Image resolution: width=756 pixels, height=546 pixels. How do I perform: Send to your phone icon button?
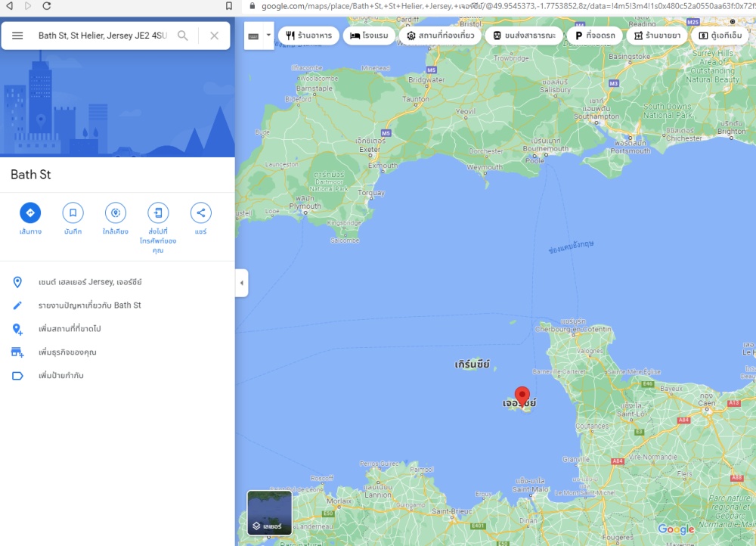(158, 213)
